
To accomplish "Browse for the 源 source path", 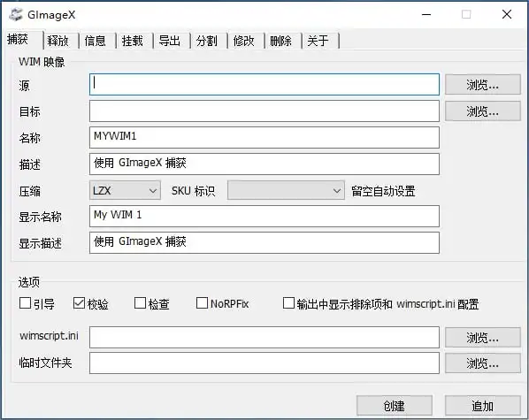I will pyautogui.click(x=483, y=85).
